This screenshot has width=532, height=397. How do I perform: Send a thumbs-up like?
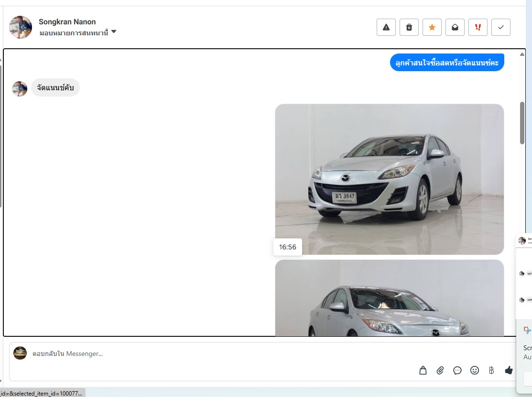click(x=509, y=370)
